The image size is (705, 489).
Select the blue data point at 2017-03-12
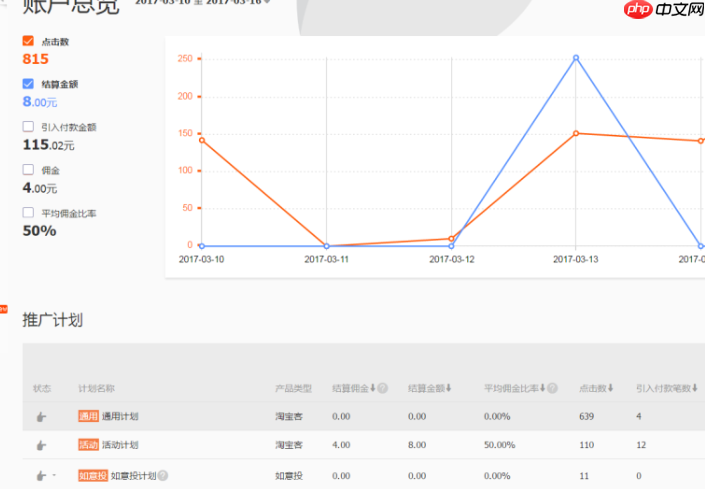tap(451, 246)
